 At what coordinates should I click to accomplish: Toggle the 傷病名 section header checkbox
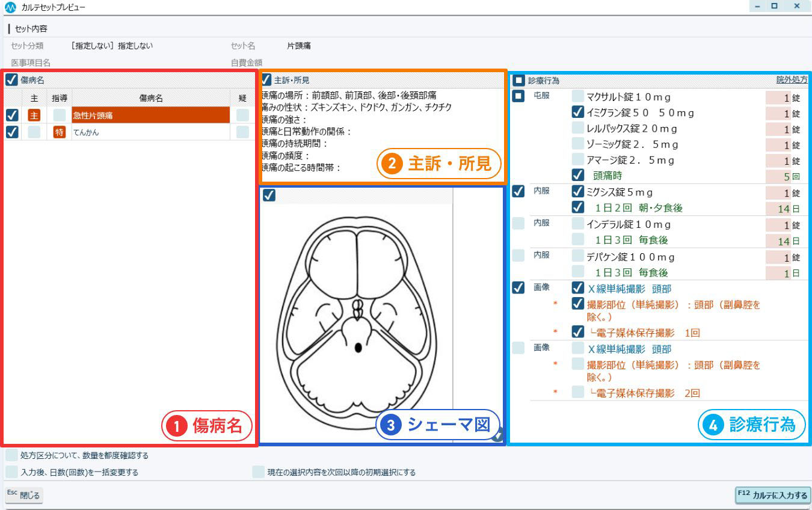click(x=11, y=79)
